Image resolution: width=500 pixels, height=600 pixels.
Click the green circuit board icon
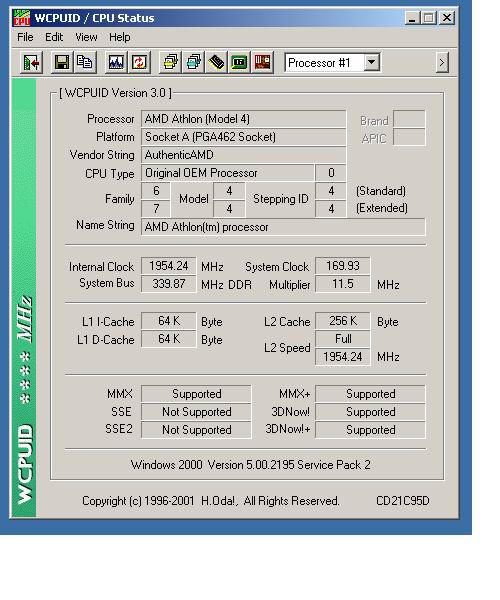tap(239, 62)
